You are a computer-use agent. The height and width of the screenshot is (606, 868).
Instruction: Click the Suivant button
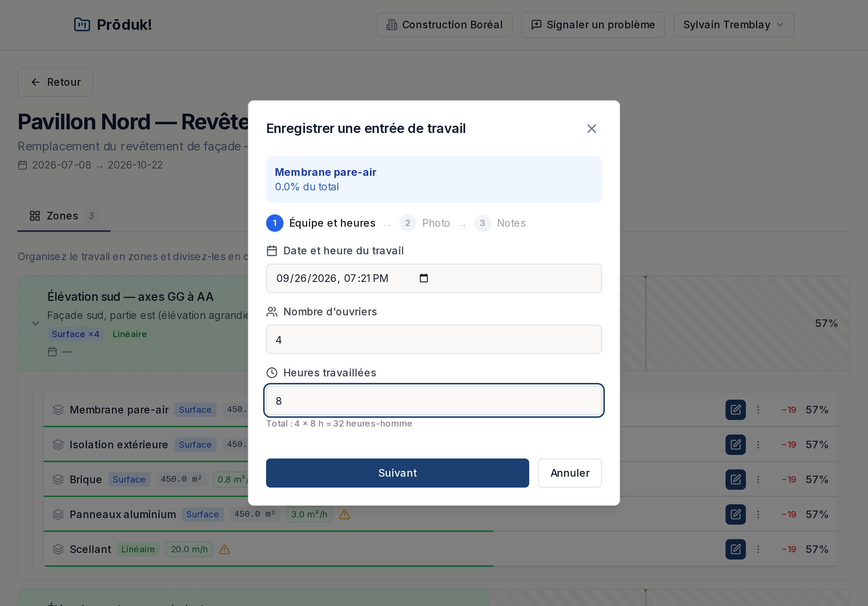(397, 473)
